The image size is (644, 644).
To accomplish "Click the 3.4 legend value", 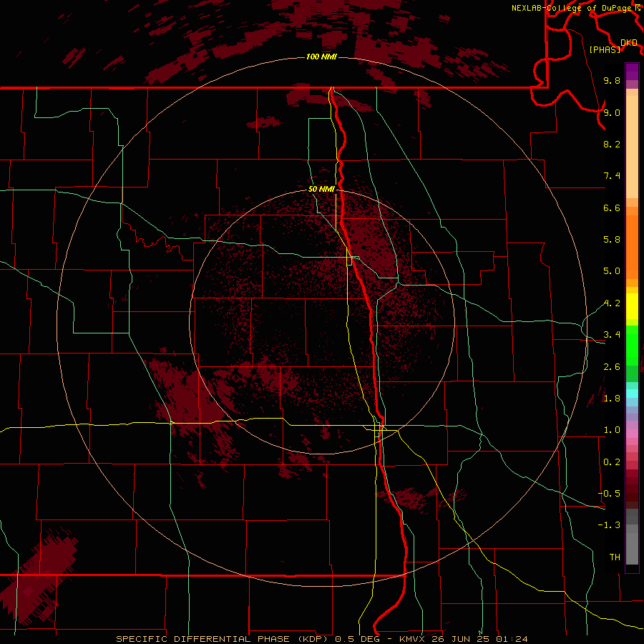I will [612, 335].
